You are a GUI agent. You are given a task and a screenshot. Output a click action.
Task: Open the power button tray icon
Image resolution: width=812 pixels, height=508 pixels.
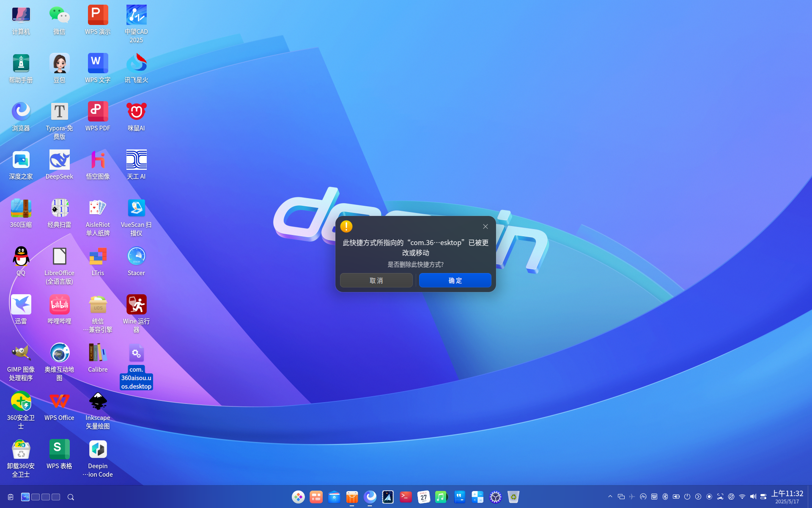(687, 497)
